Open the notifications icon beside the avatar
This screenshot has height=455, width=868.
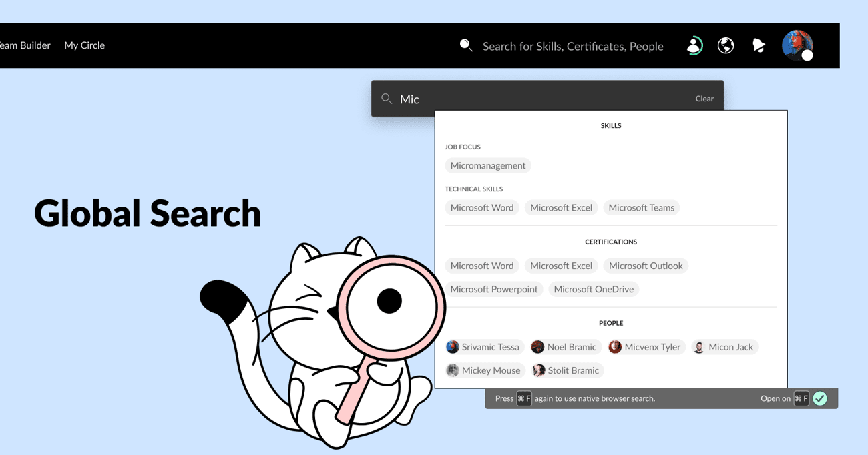pos(758,45)
